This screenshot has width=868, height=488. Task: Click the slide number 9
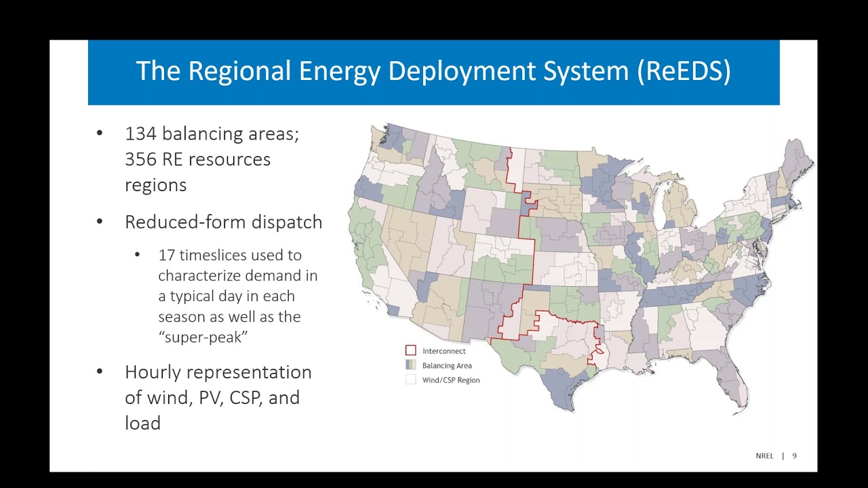coord(795,456)
